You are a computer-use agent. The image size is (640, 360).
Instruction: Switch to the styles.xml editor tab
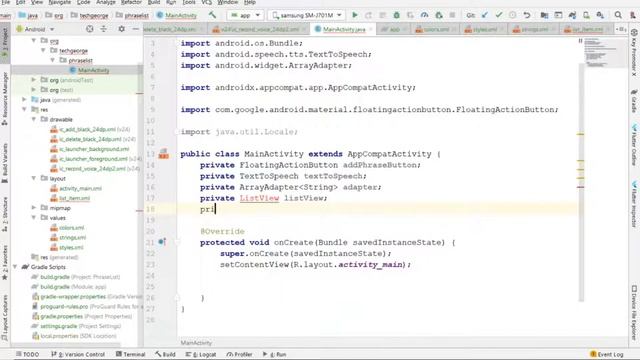coord(483,29)
